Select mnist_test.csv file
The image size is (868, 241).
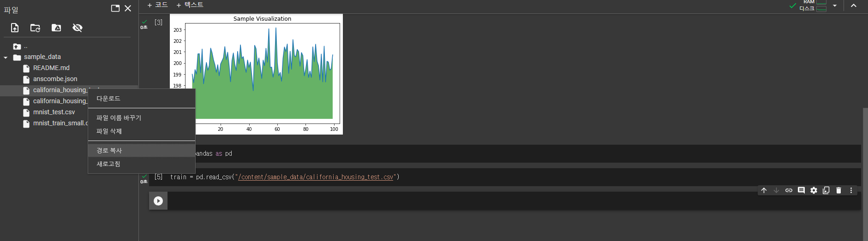coord(54,112)
